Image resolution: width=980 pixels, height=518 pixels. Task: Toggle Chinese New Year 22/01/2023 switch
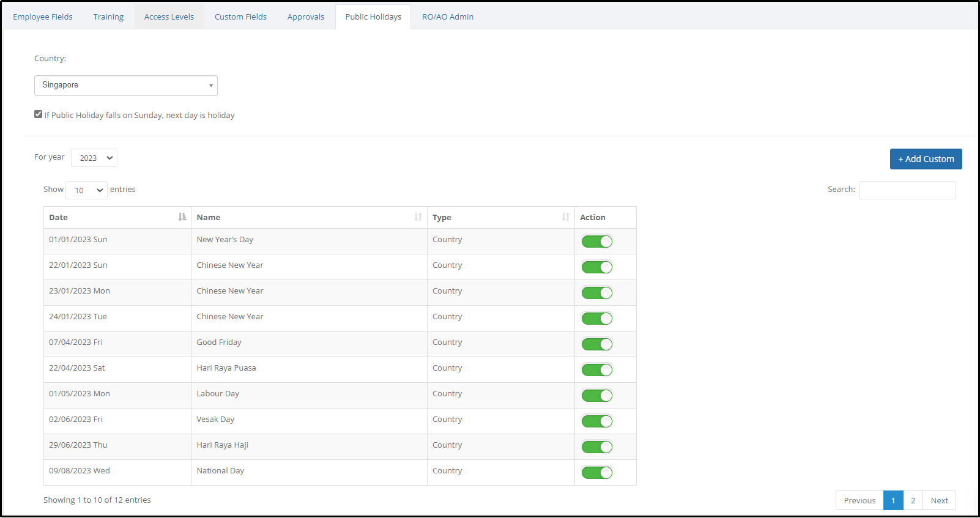pyautogui.click(x=597, y=267)
